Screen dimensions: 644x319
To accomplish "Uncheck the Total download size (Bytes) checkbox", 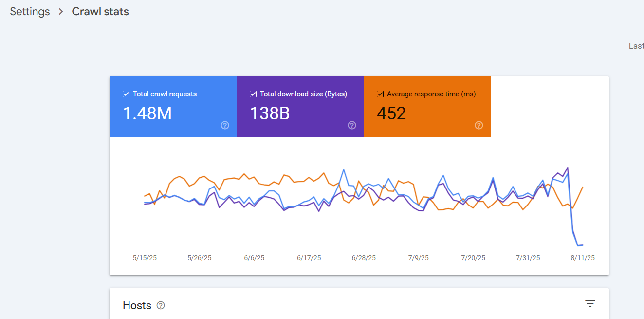I will coord(253,94).
